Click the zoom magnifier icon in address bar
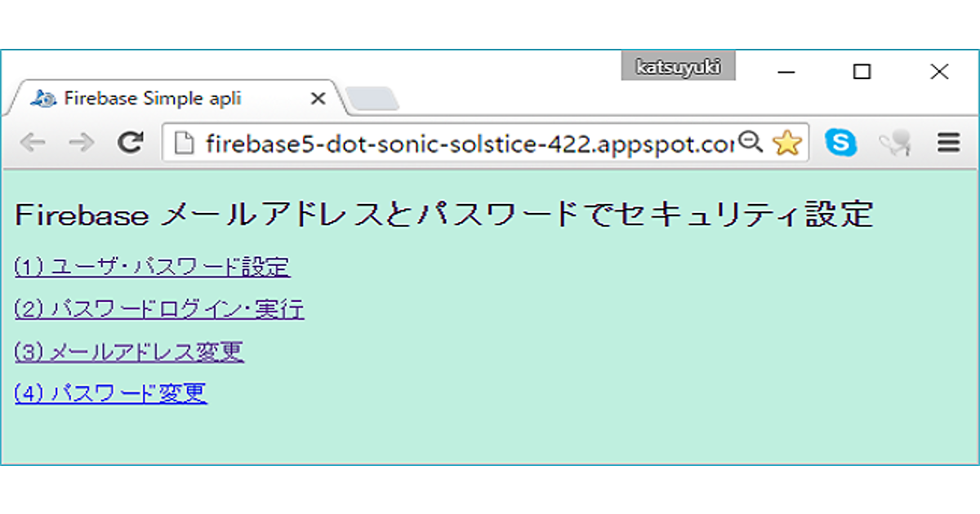The width and height of the screenshot is (980, 514). pyautogui.click(x=749, y=143)
